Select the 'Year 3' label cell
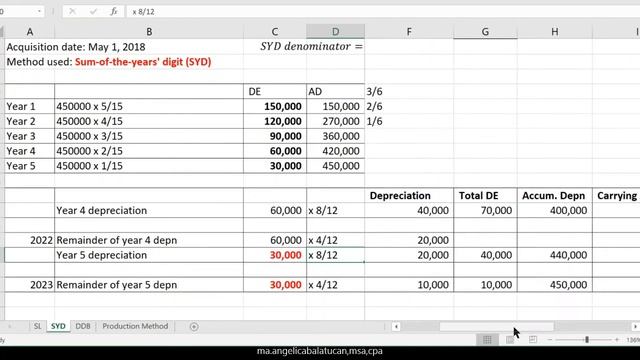Image resolution: width=640 pixels, height=360 pixels. [x=30, y=136]
